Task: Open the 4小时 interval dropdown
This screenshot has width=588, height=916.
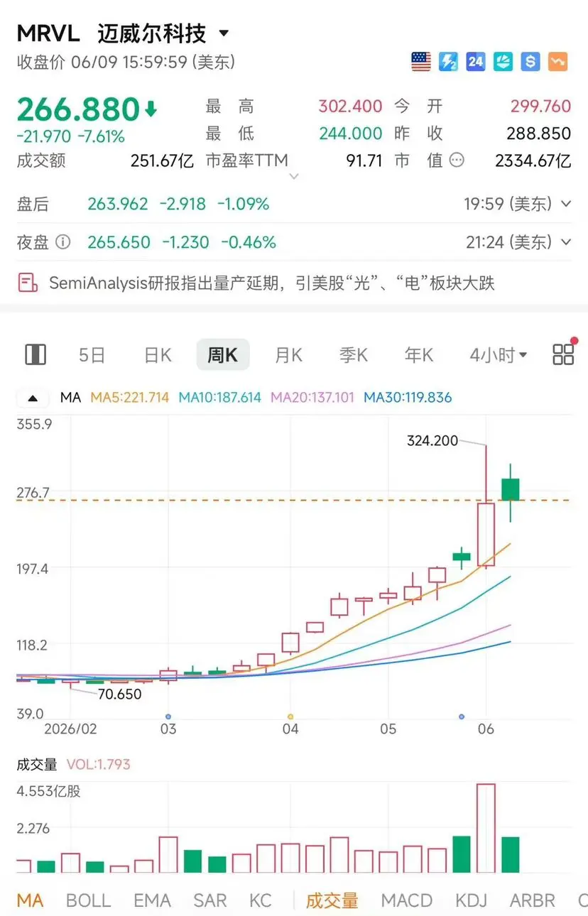Action: pos(498,355)
